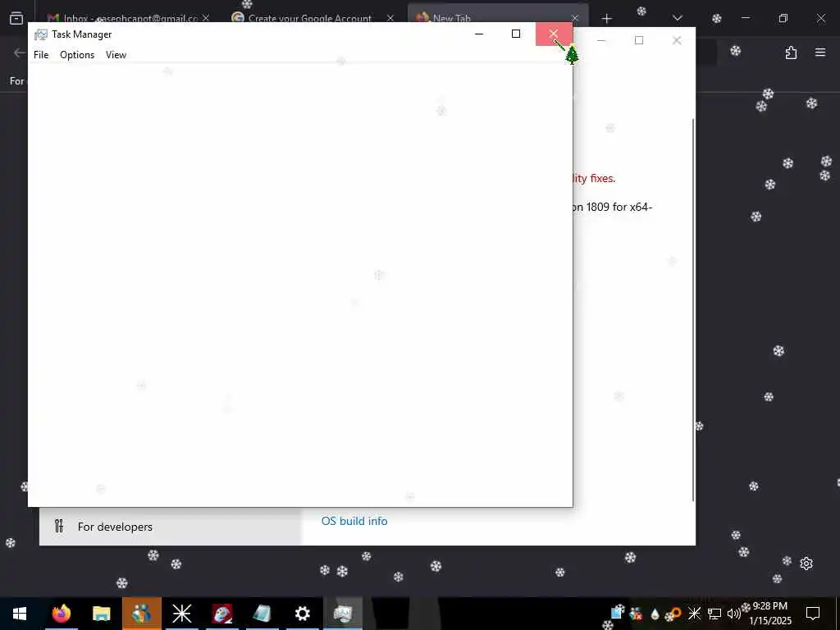Click the For developers tools icon
The image size is (840, 630).
click(59, 526)
